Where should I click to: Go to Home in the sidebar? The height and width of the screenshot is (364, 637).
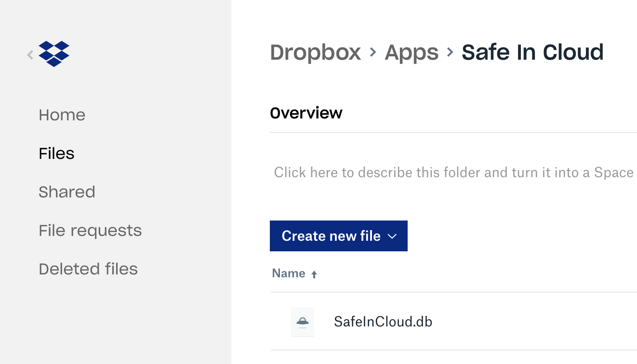(x=62, y=115)
